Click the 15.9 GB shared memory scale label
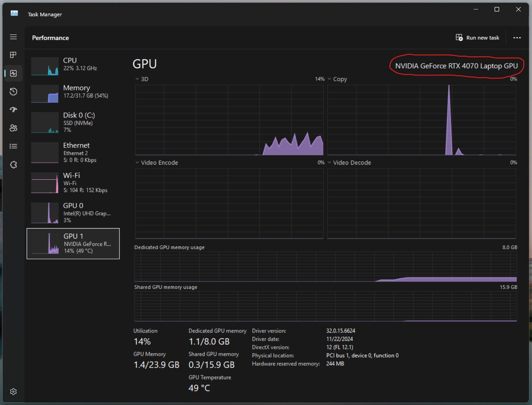The height and width of the screenshot is (405, 532). click(508, 287)
